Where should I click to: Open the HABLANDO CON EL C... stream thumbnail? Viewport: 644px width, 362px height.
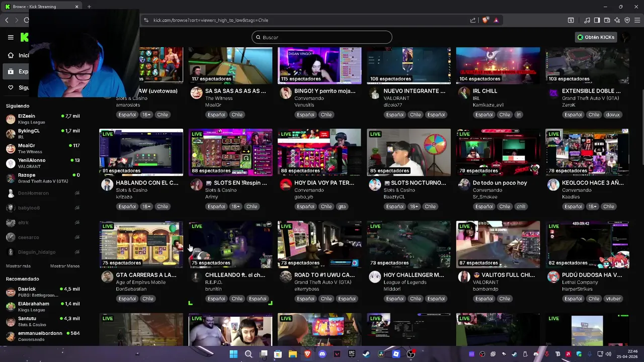[x=141, y=152]
